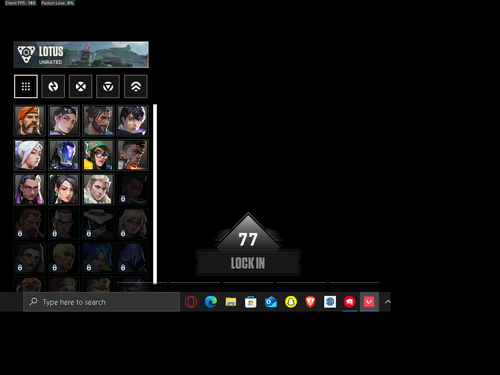
Task: Select KAY/O robot agent portrait
Action: pyautogui.click(x=64, y=155)
